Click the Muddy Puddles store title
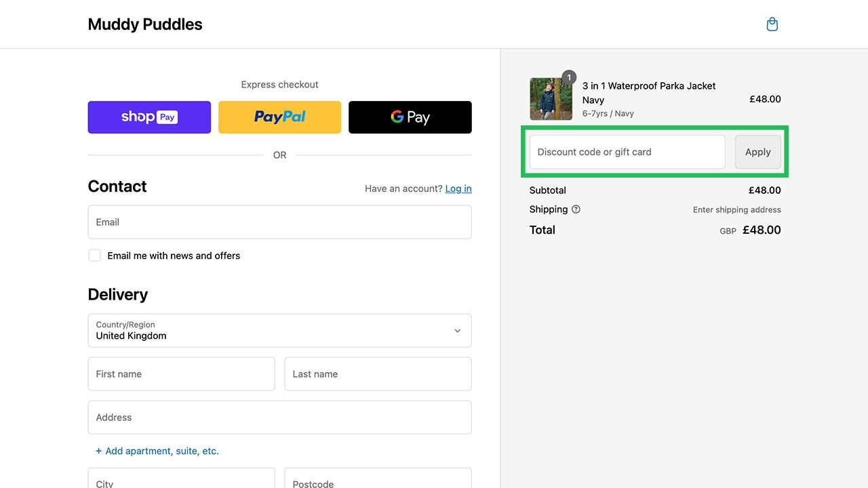The width and height of the screenshot is (868, 488). tap(145, 24)
